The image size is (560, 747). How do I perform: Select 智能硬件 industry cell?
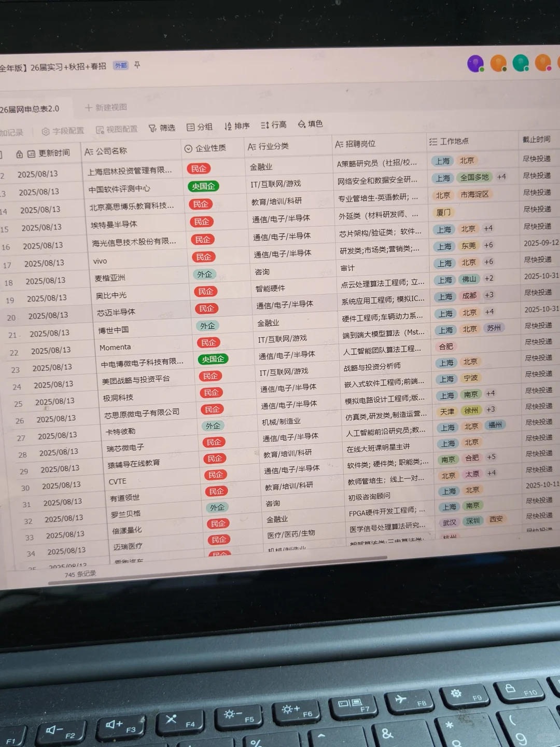(270, 288)
